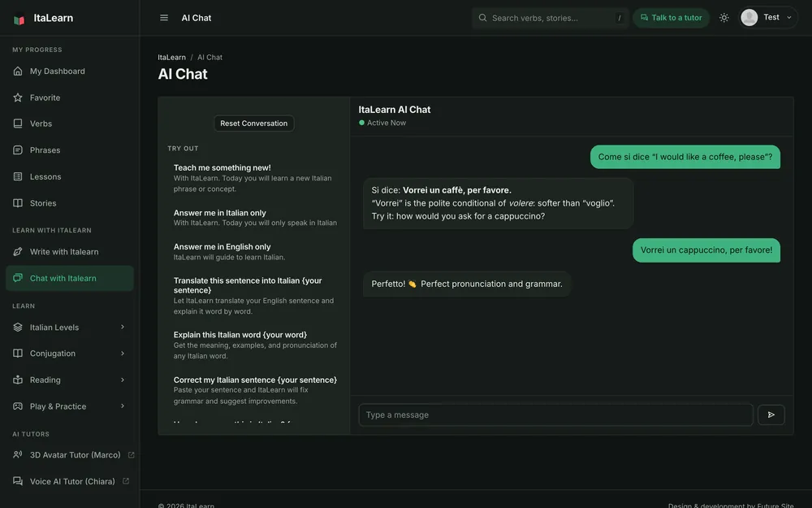The width and height of the screenshot is (812, 508).
Task: Expand the Conjugation submenu chevron
Action: (x=123, y=353)
